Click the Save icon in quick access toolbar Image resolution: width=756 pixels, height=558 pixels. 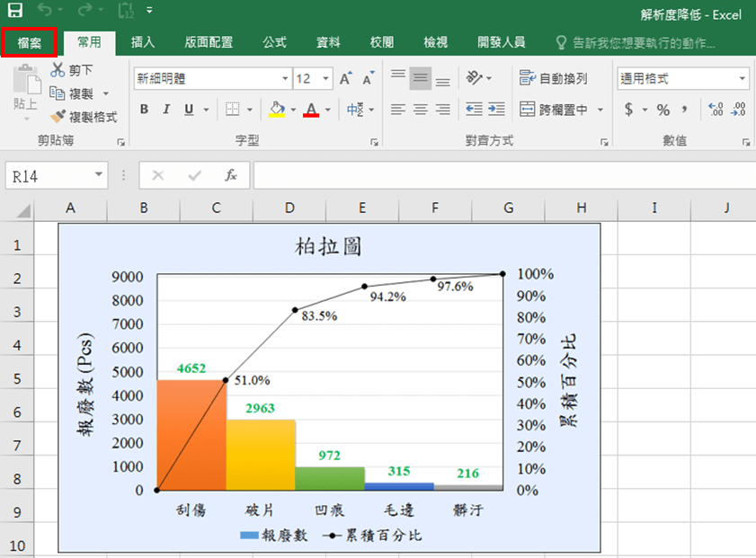point(15,13)
